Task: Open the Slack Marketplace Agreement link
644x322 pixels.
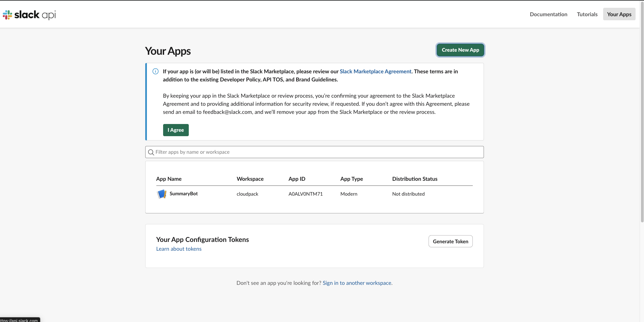Action: [375, 71]
